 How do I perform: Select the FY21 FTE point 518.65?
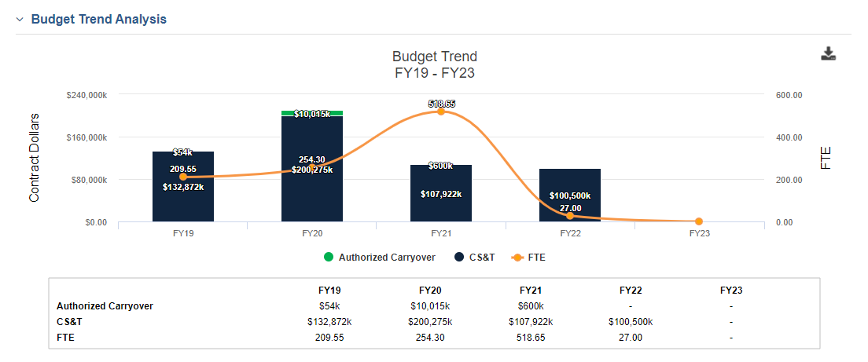(441, 112)
